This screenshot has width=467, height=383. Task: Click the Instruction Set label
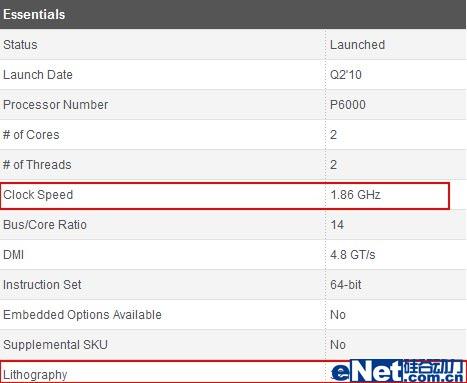tap(42, 285)
